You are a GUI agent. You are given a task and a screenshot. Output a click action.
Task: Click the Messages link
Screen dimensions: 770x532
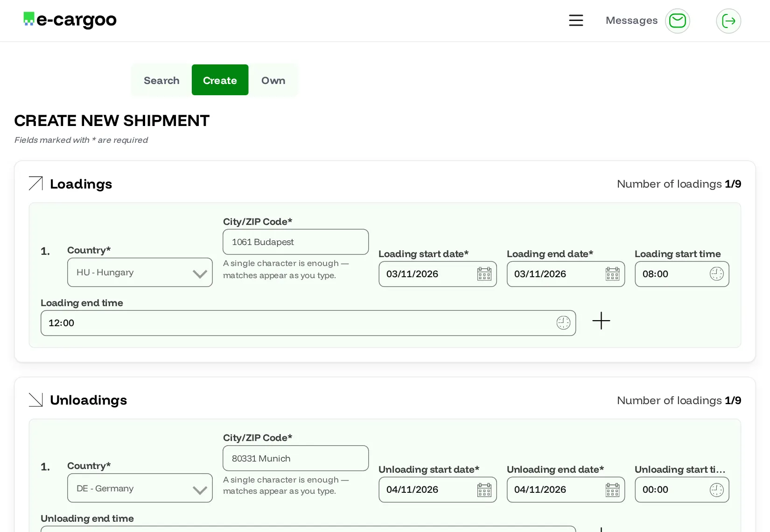(631, 21)
